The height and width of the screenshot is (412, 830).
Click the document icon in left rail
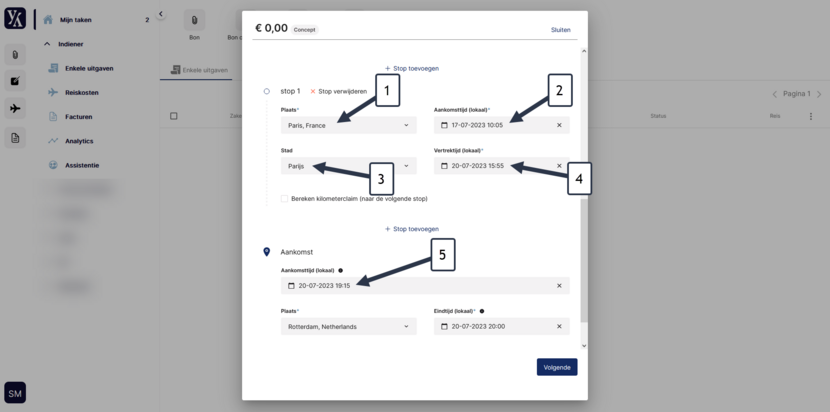point(15,138)
